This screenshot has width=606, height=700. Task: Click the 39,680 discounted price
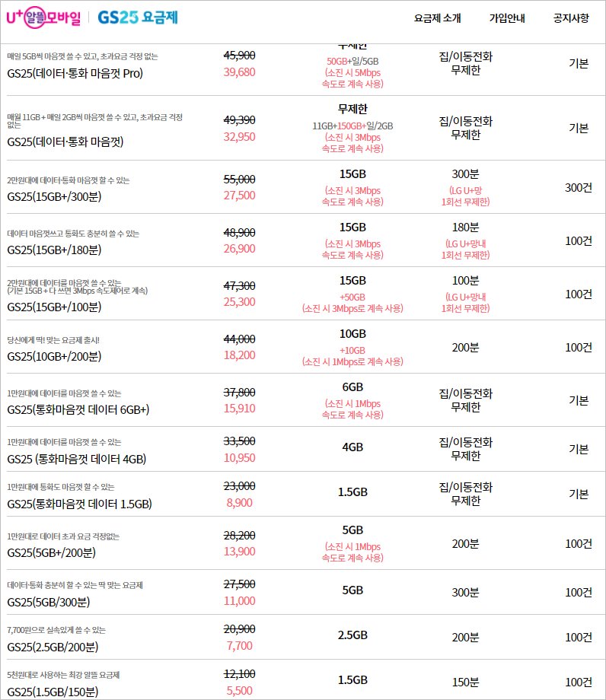(239, 72)
